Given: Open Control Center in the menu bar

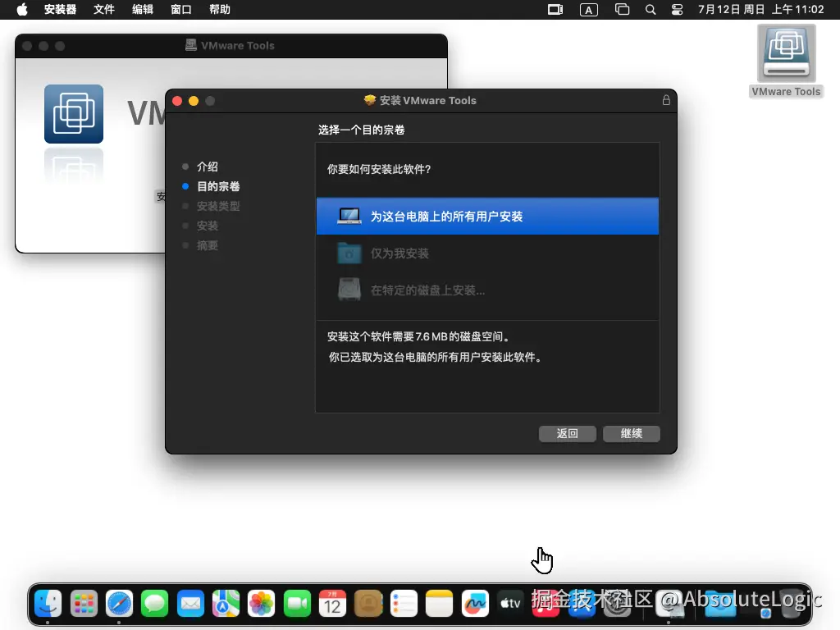Looking at the screenshot, I should point(677,10).
